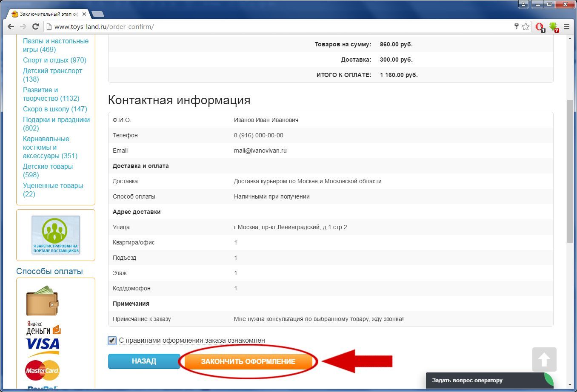Click the wallet cash payment icon
This screenshot has height=392, width=577.
42,301
